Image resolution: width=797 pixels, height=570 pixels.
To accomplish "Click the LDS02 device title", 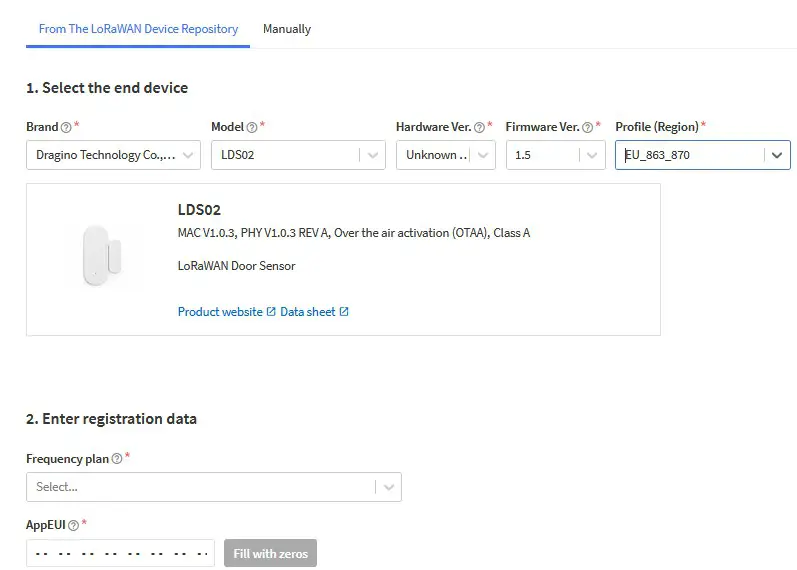I will (199, 210).
